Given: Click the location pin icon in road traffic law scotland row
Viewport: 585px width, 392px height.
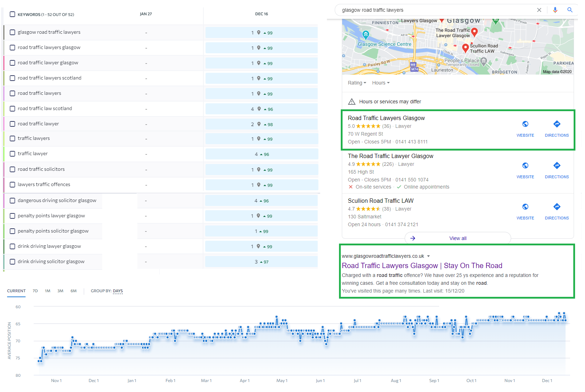Looking at the screenshot, I should click(x=259, y=109).
